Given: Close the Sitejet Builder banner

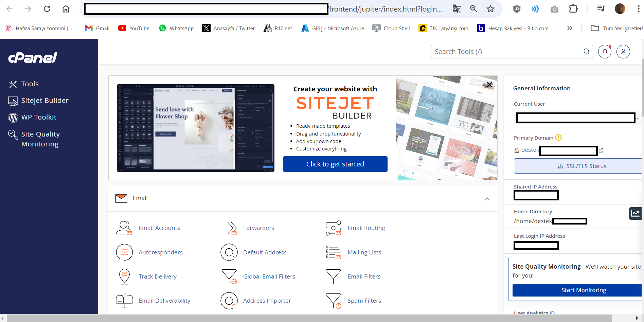Looking at the screenshot, I should 489,84.
